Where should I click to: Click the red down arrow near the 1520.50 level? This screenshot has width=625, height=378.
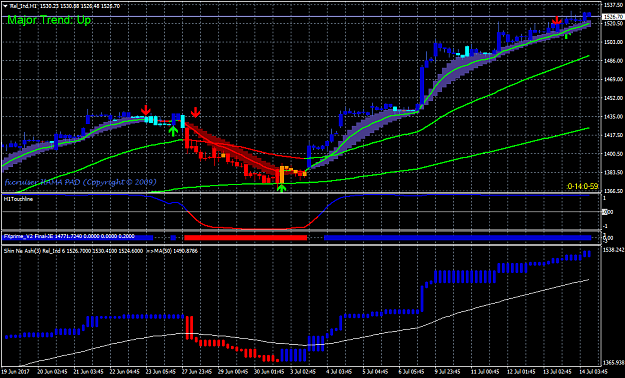point(556,20)
